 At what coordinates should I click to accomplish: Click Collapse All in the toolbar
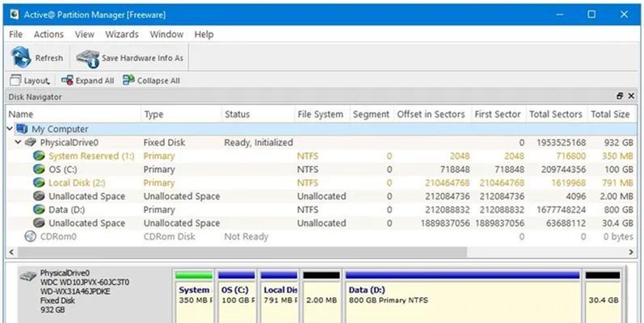pos(151,81)
